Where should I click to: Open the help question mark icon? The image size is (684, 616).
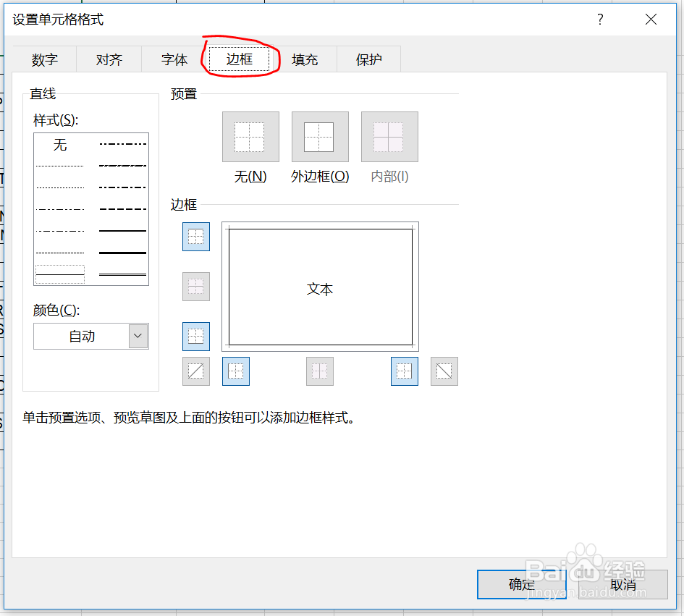(600, 20)
